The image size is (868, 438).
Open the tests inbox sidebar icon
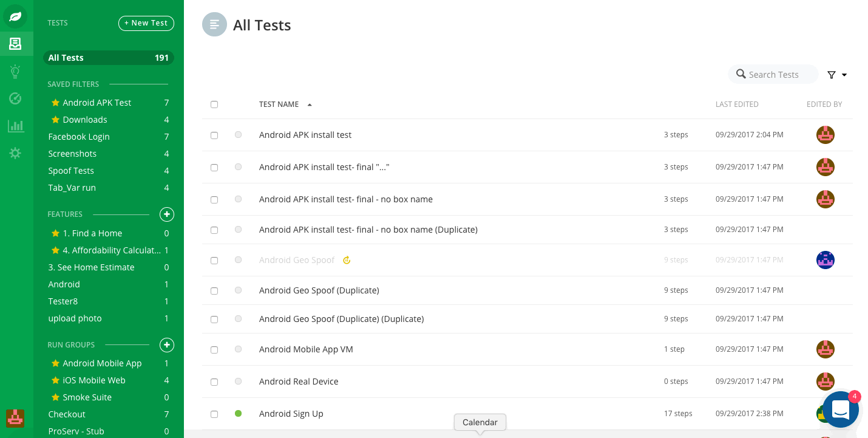[15, 44]
